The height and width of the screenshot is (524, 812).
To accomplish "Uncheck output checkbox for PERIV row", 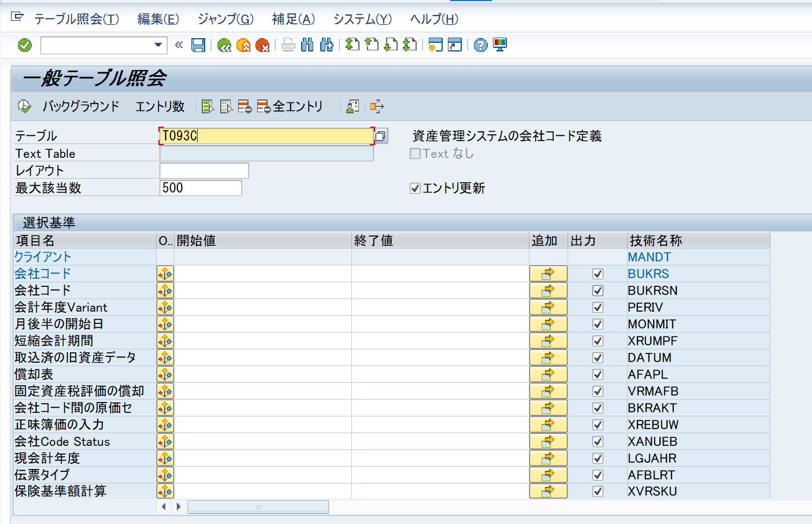I will click(598, 308).
